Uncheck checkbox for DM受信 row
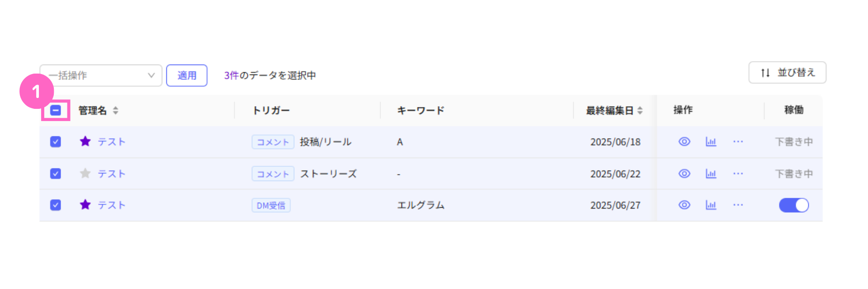The image size is (868, 289). [56, 205]
